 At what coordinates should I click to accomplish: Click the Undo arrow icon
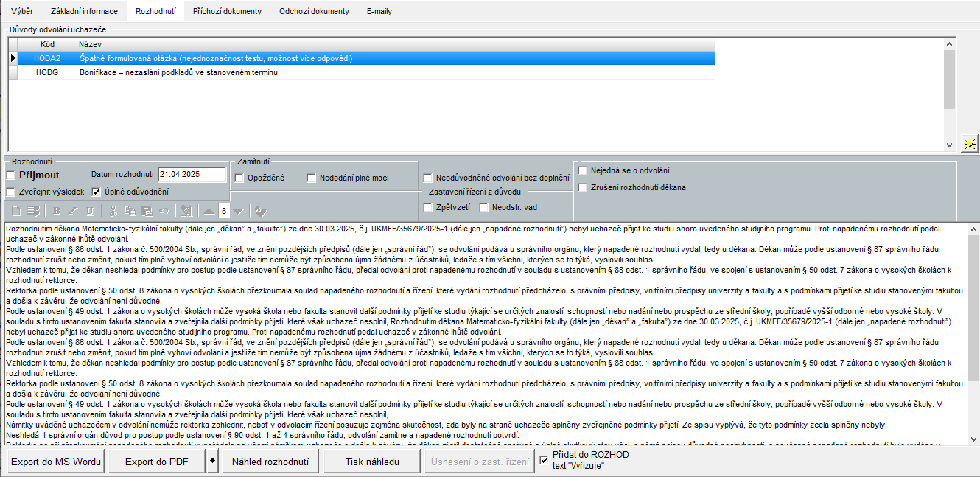(x=164, y=212)
